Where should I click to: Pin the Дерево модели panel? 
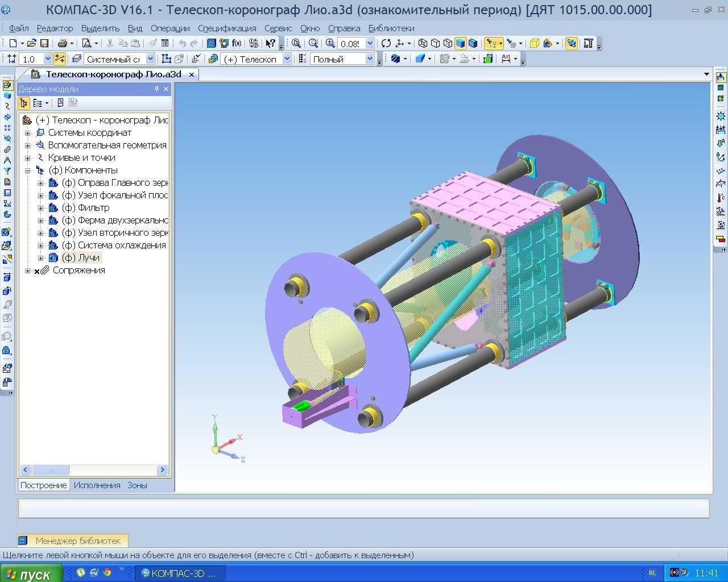[157, 89]
